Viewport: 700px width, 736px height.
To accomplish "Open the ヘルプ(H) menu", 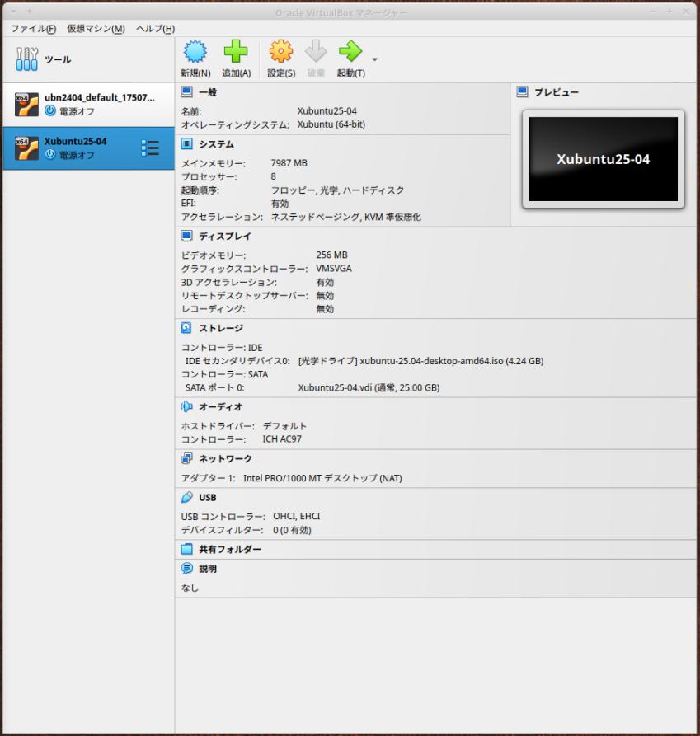I will (155, 29).
